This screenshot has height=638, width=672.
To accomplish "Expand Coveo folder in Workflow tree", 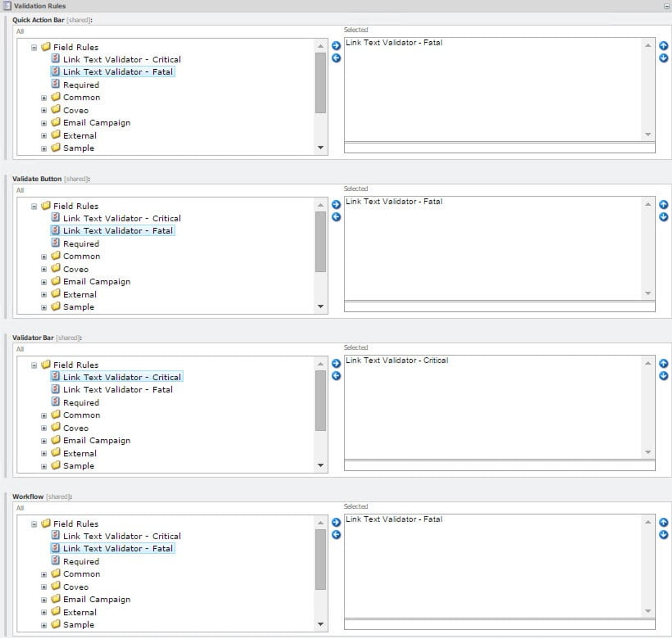I will [44, 587].
